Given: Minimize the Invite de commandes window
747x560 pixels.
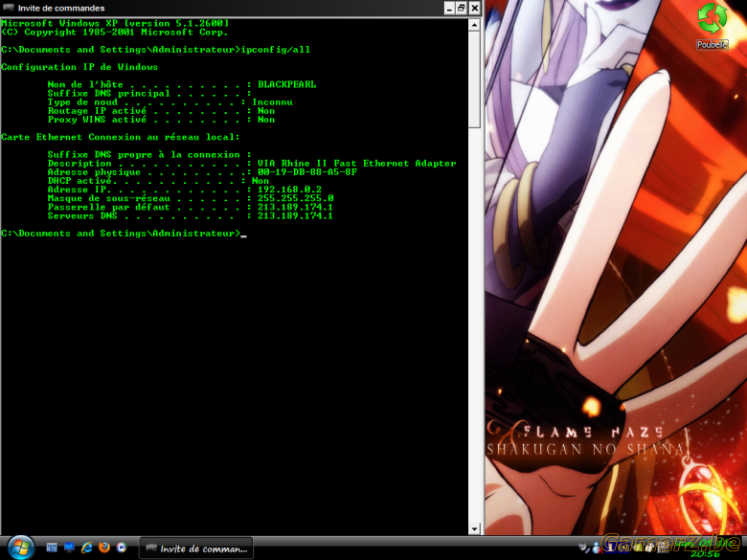Looking at the screenshot, I should click(x=450, y=8).
